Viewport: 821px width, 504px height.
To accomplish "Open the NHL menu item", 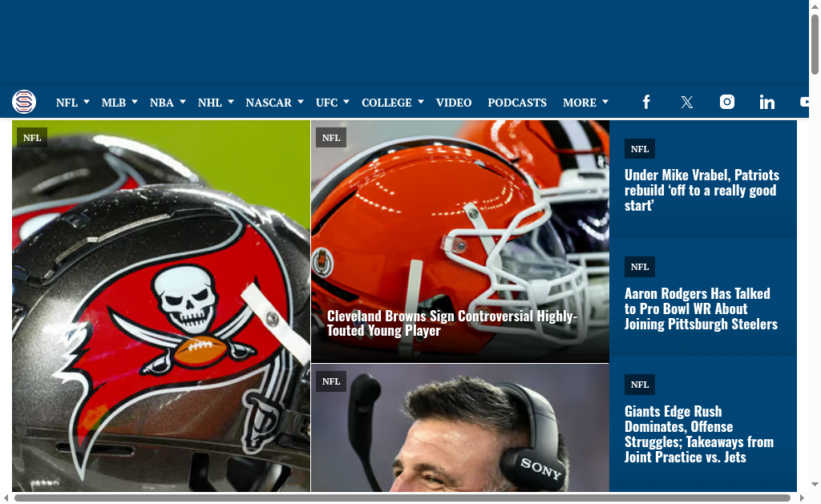I will coord(210,103).
